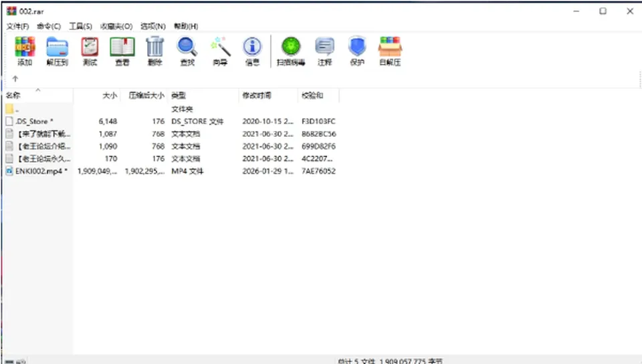Click the 添加 (Add) toolbar icon
642x364 pixels.
[25, 47]
